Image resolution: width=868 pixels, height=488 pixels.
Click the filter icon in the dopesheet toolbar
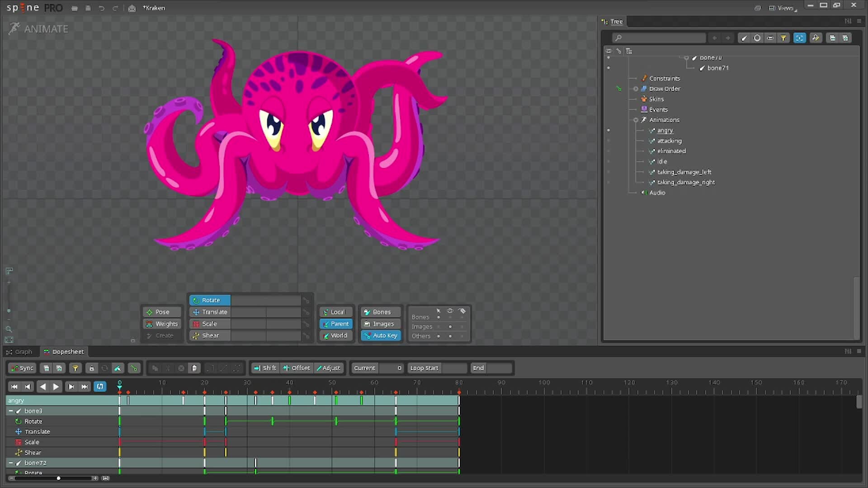(x=75, y=368)
